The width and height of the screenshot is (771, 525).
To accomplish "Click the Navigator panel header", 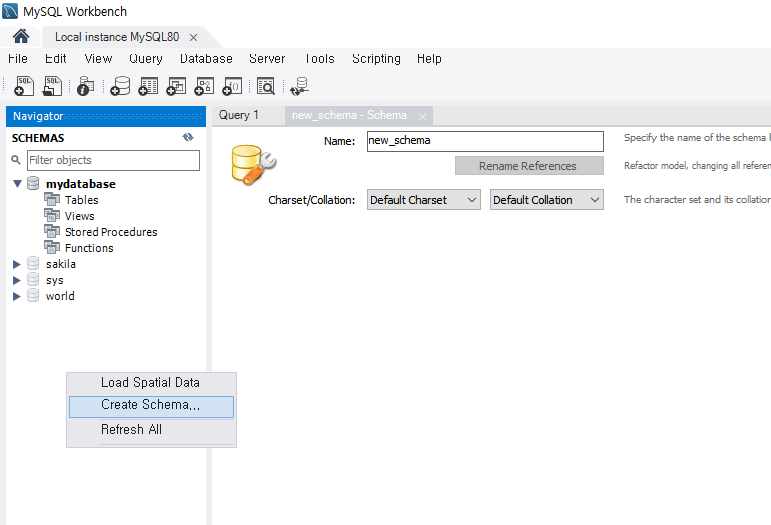I will pyautogui.click(x=106, y=116).
